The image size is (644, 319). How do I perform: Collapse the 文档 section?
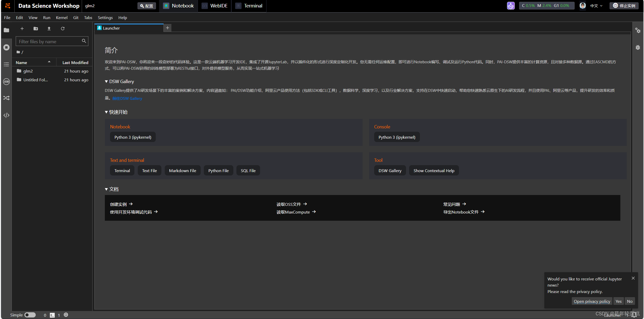pos(106,189)
